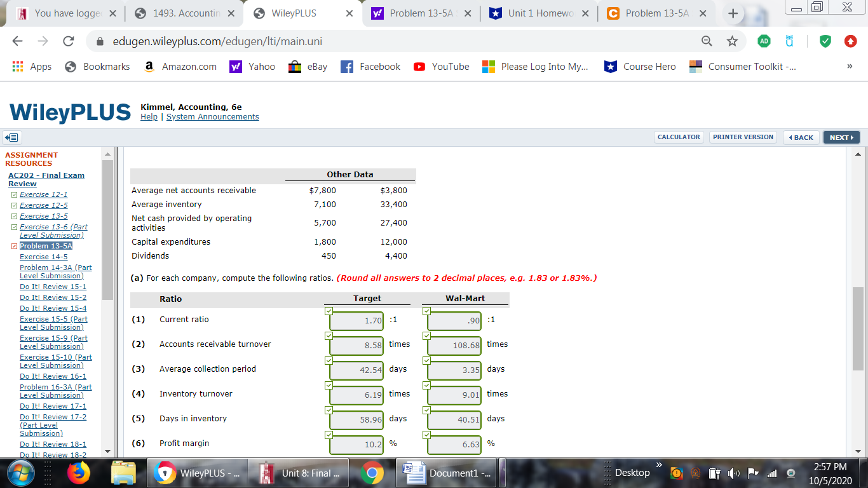
Task: Open the Help link
Action: coord(149,117)
